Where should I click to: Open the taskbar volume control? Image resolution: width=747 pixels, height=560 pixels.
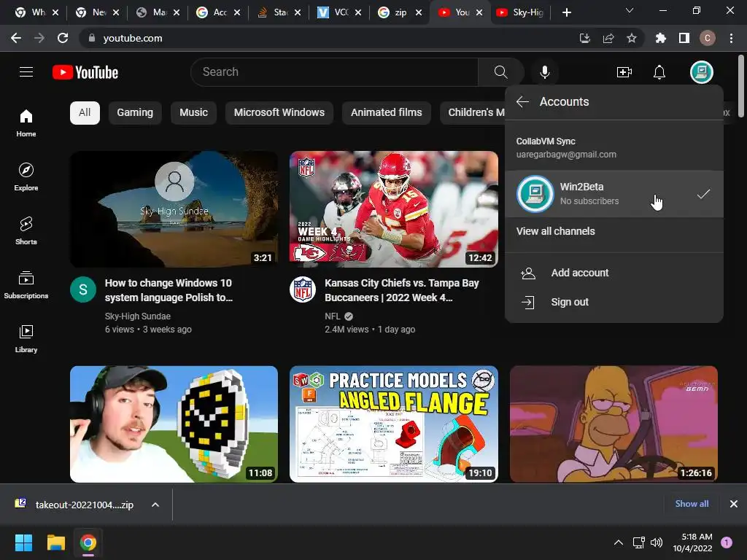(657, 542)
